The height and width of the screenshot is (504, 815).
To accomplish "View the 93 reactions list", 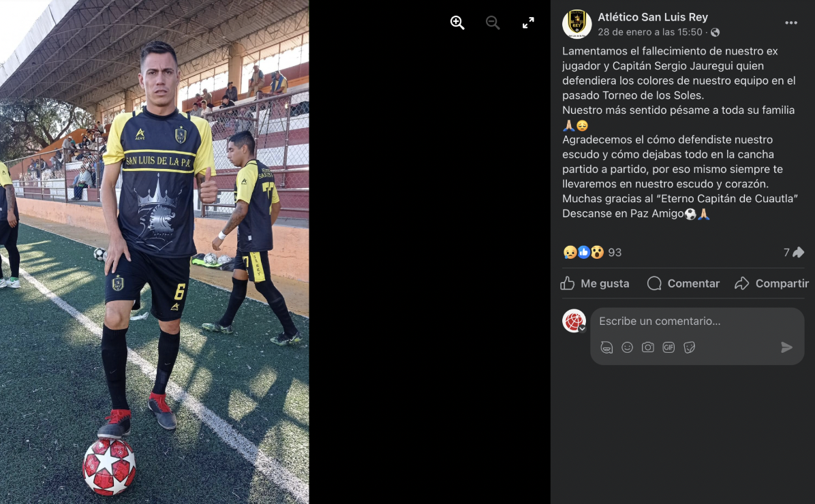I will 593,253.
